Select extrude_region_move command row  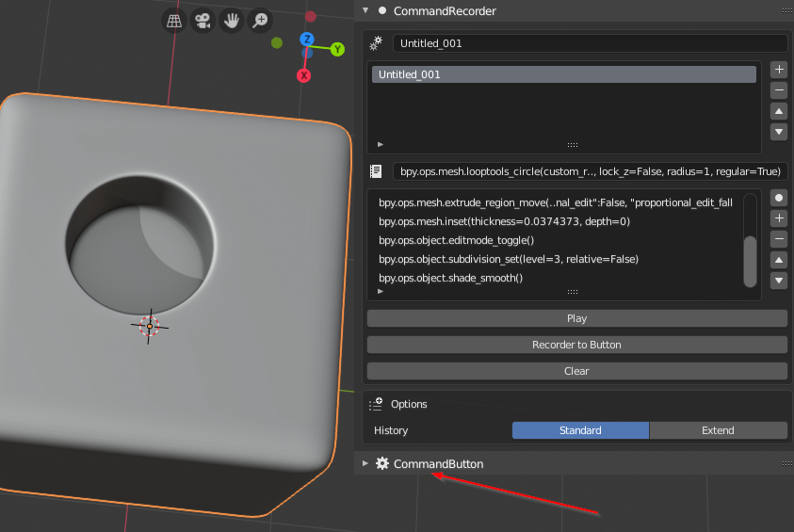pos(556,202)
